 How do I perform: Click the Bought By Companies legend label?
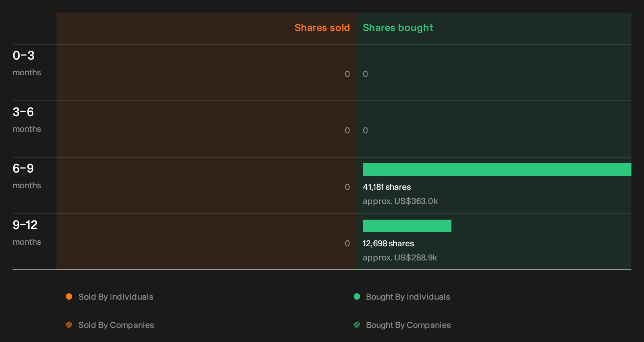click(x=408, y=325)
